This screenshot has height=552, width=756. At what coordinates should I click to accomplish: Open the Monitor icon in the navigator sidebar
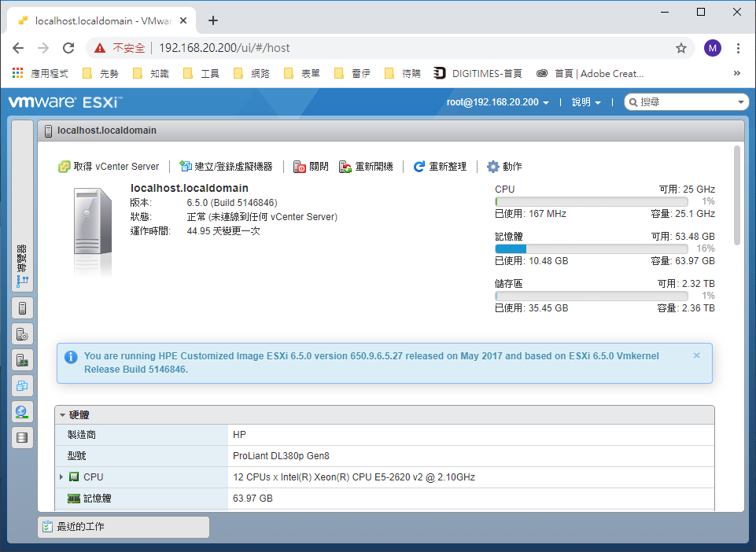[x=22, y=360]
